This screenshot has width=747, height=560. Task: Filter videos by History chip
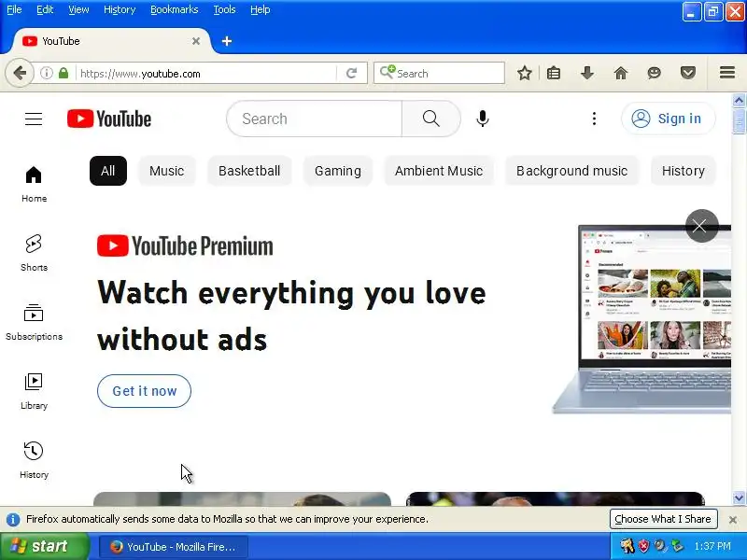[x=684, y=171]
